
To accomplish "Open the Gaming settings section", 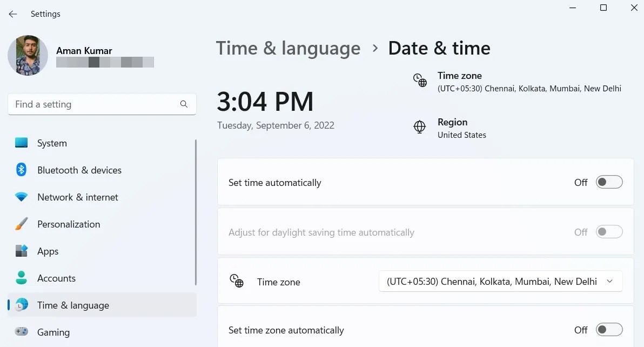I will 53,332.
